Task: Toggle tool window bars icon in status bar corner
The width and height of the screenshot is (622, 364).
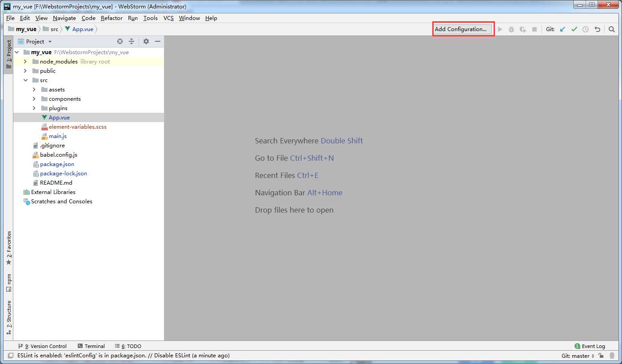Action: pos(11,356)
